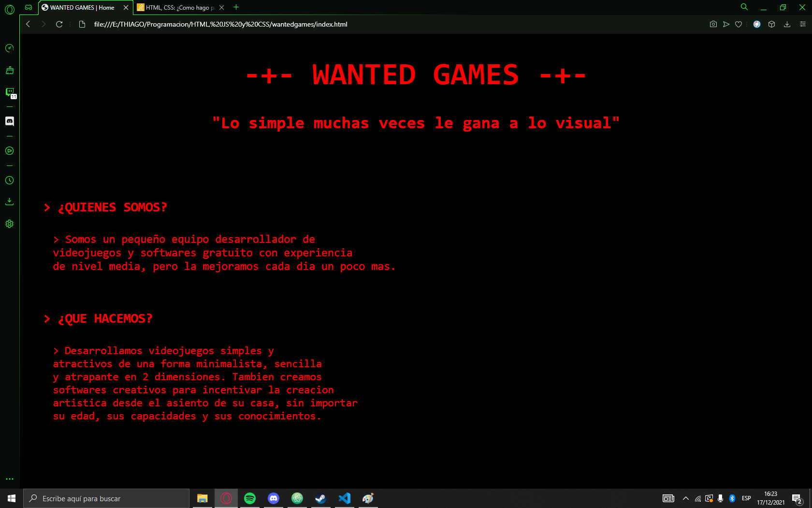Open Spotify from taskbar
The image size is (812, 508).
(250, 498)
